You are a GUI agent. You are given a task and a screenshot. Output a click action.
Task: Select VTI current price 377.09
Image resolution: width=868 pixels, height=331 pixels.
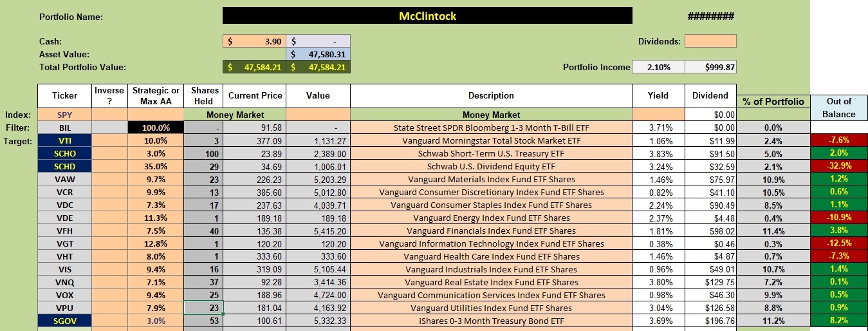tap(255, 140)
